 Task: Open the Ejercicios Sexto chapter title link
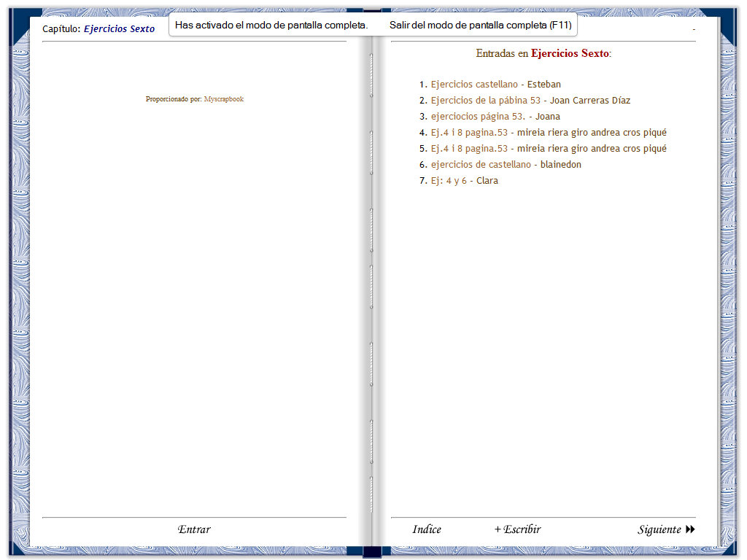tap(119, 29)
